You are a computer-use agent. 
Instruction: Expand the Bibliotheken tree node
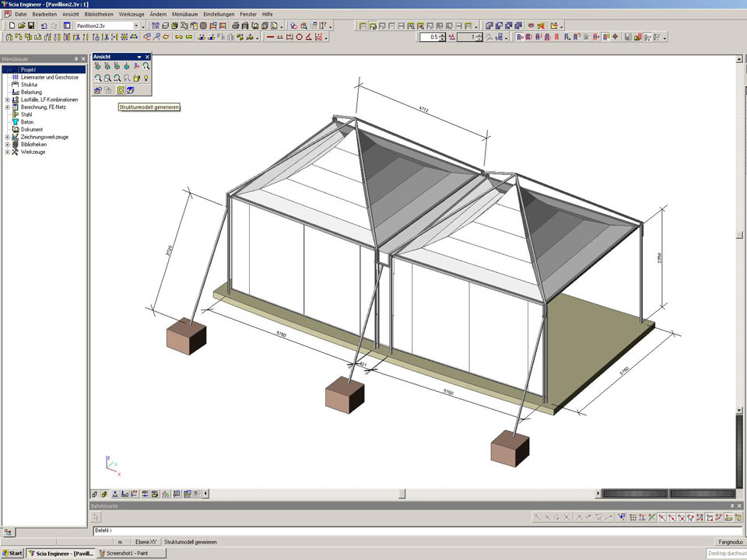pyautogui.click(x=7, y=145)
